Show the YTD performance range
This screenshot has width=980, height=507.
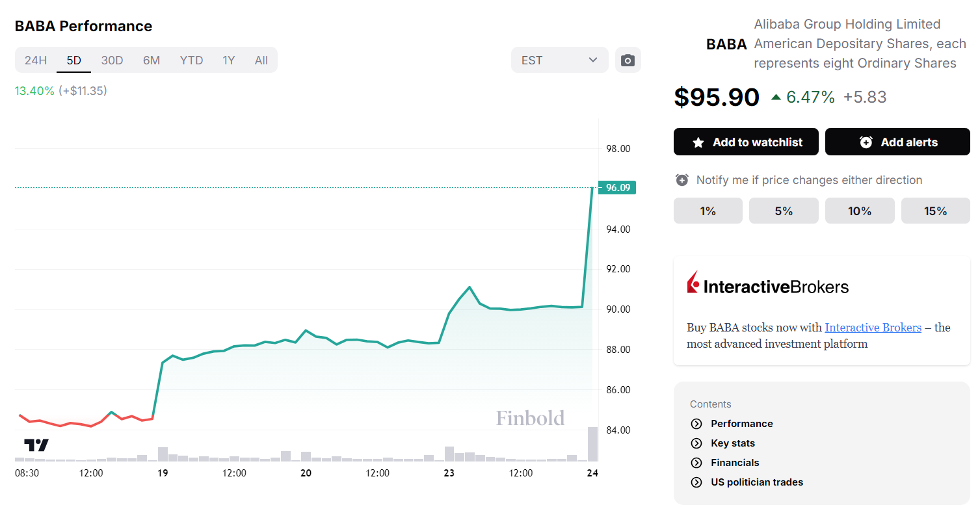[192, 60]
